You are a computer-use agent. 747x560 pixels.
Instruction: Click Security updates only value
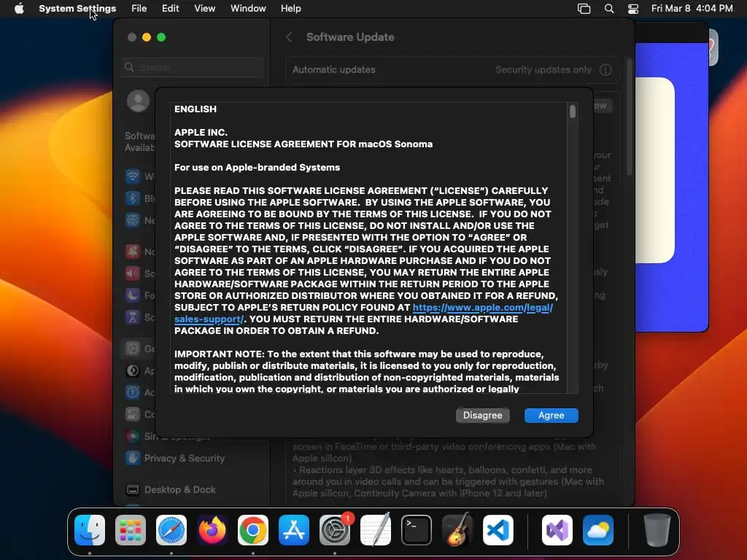[543, 69]
